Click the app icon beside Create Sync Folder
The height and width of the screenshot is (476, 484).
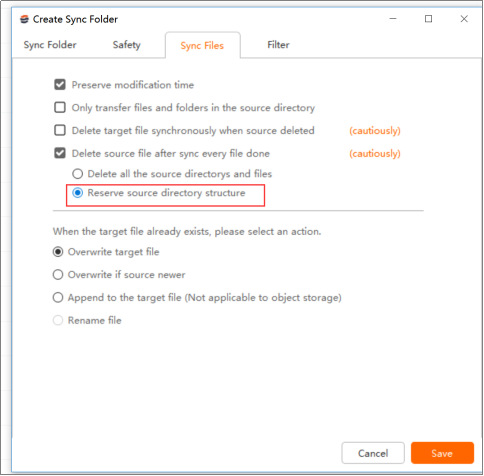[x=24, y=19]
